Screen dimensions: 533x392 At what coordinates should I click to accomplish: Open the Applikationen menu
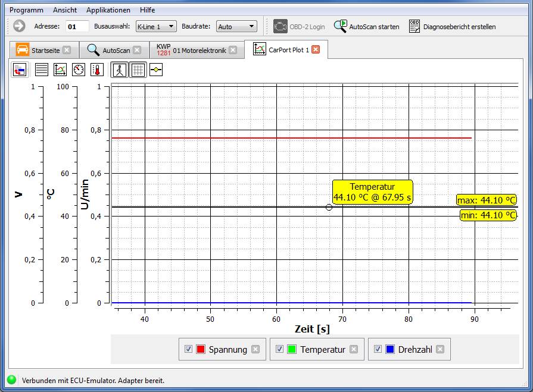tap(108, 10)
